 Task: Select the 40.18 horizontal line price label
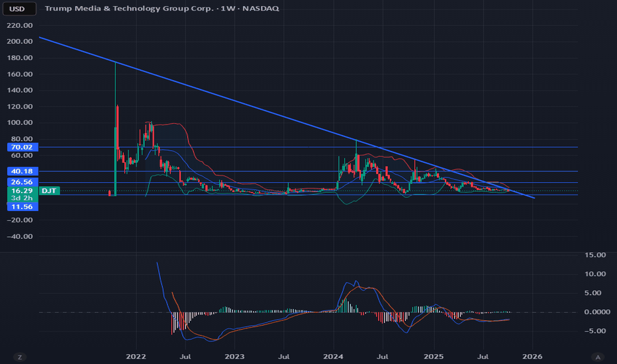(23, 171)
